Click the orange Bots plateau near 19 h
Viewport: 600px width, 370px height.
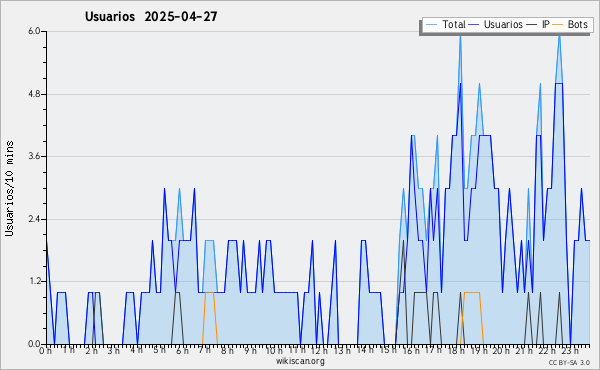[x=472, y=292]
